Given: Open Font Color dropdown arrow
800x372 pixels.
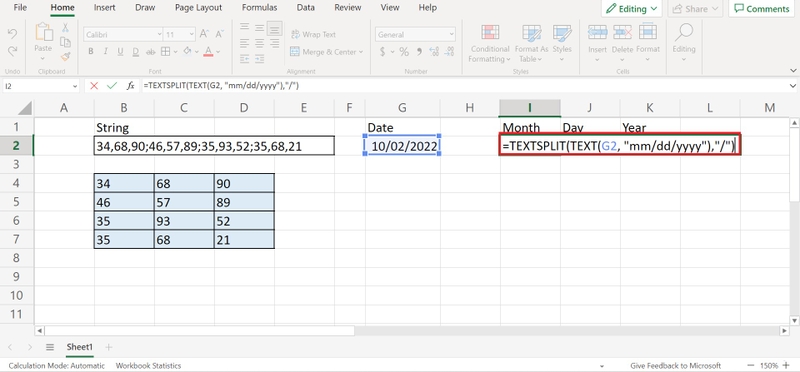Looking at the screenshot, I should click(x=218, y=52).
